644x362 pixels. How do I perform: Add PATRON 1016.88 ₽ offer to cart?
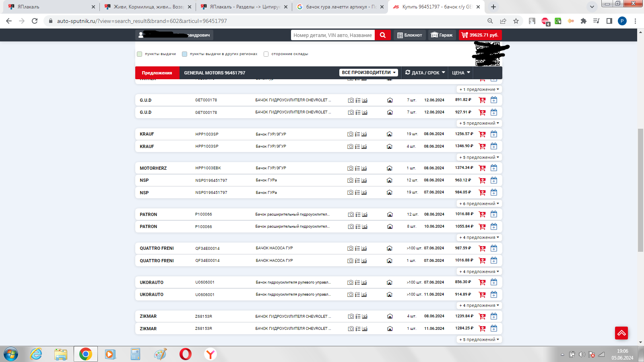(x=482, y=214)
